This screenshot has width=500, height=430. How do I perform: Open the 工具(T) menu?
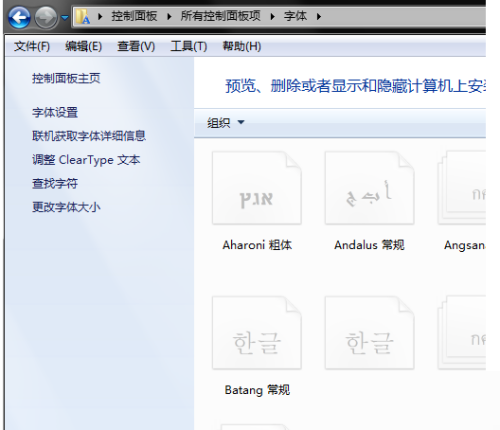(x=189, y=46)
